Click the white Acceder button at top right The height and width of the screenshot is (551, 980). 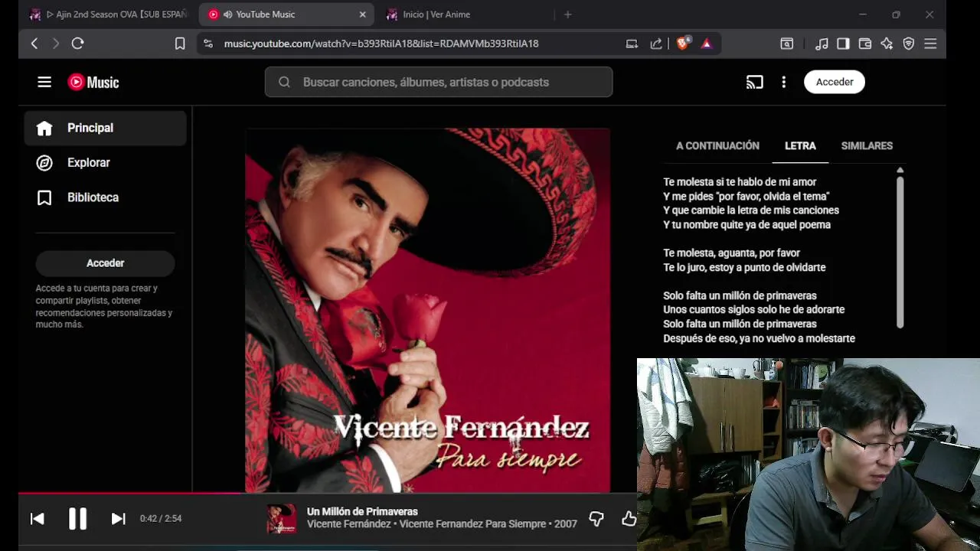tap(835, 82)
